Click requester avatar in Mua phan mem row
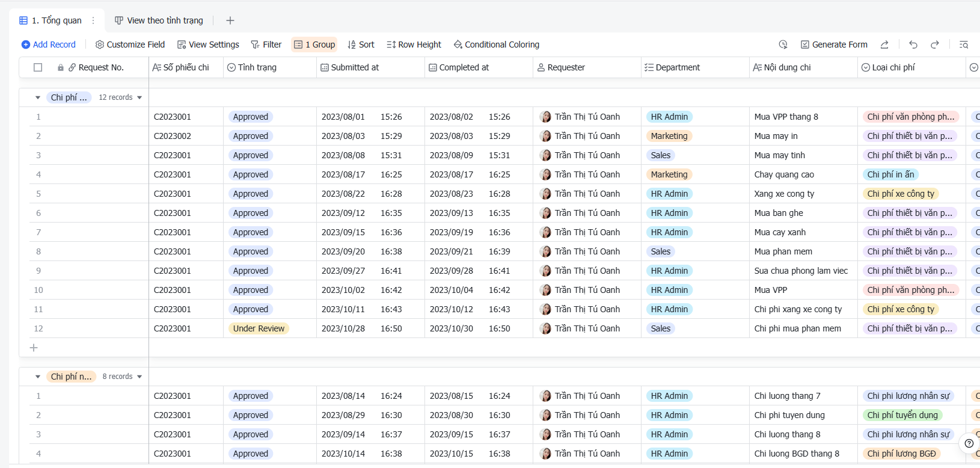This screenshot has height=468, width=980. pyautogui.click(x=545, y=251)
